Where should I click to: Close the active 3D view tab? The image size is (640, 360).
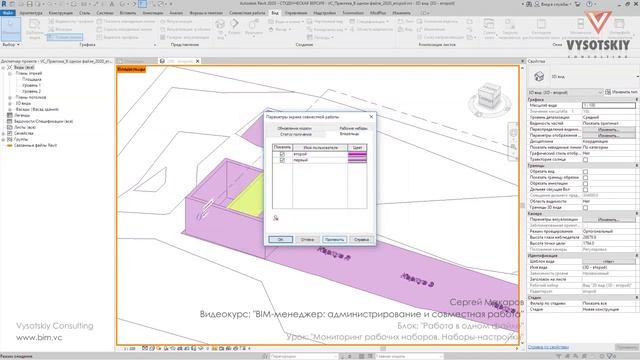(x=198, y=61)
